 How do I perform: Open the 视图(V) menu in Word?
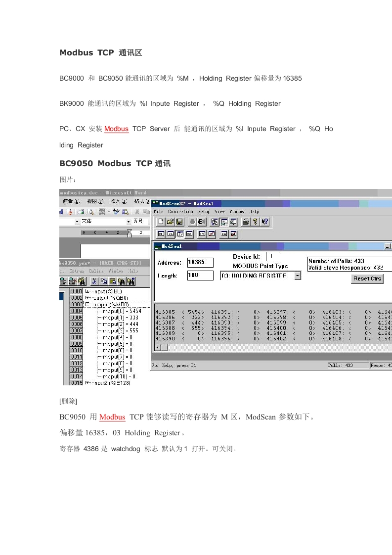pyautogui.click(x=95, y=201)
